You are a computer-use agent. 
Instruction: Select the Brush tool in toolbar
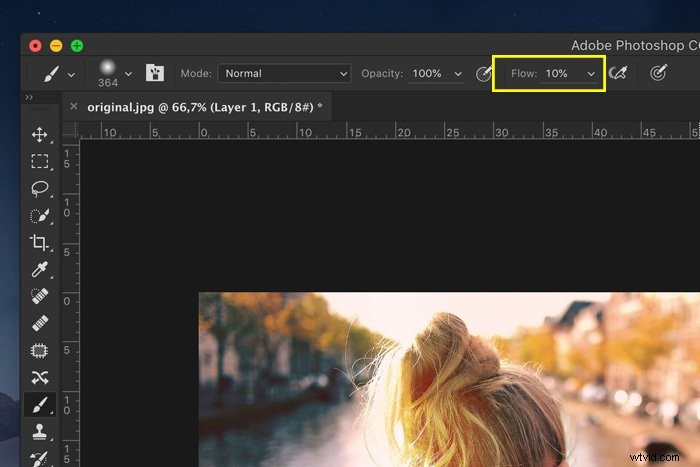point(40,405)
